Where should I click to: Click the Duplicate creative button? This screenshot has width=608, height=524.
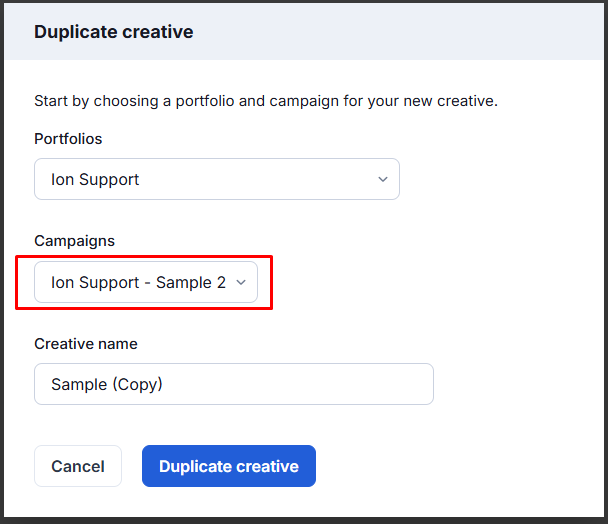(228, 466)
